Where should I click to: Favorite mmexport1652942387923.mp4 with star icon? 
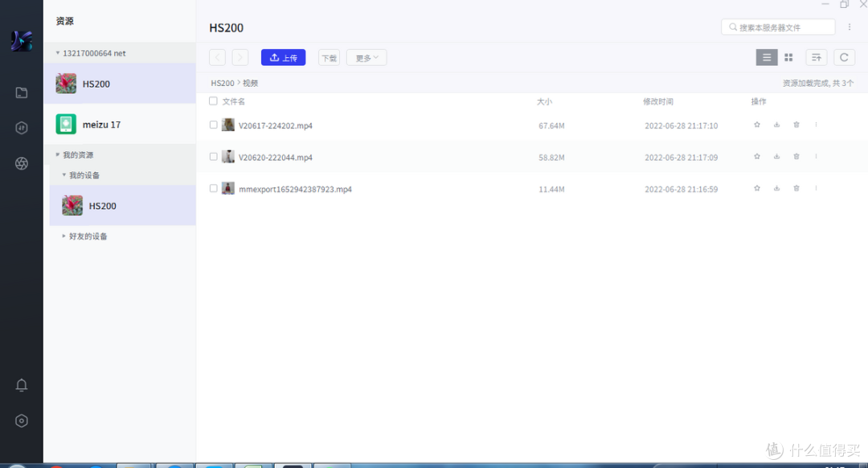757,188
